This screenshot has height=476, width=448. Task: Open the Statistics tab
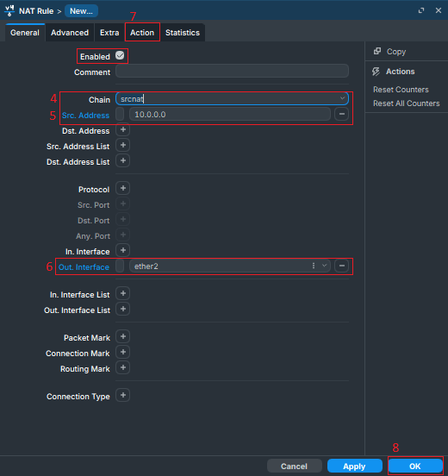click(183, 33)
